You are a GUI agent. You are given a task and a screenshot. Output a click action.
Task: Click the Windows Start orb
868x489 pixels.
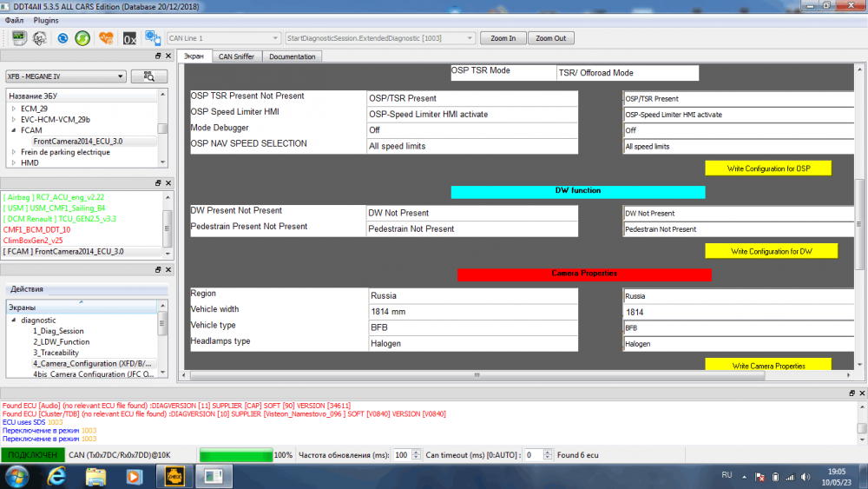[17, 476]
